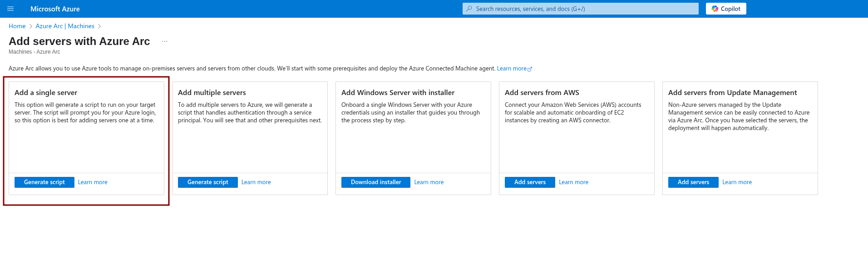The image size is (868, 256).
Task: Go to the Home breadcrumb
Action: 17,26
